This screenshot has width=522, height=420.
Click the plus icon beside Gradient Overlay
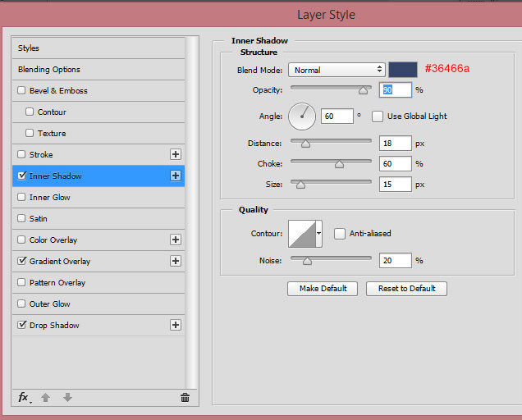pyautogui.click(x=175, y=261)
